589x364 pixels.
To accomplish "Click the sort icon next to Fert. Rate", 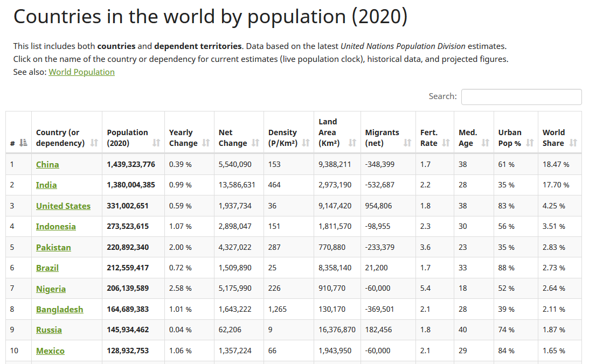I will tap(446, 143).
